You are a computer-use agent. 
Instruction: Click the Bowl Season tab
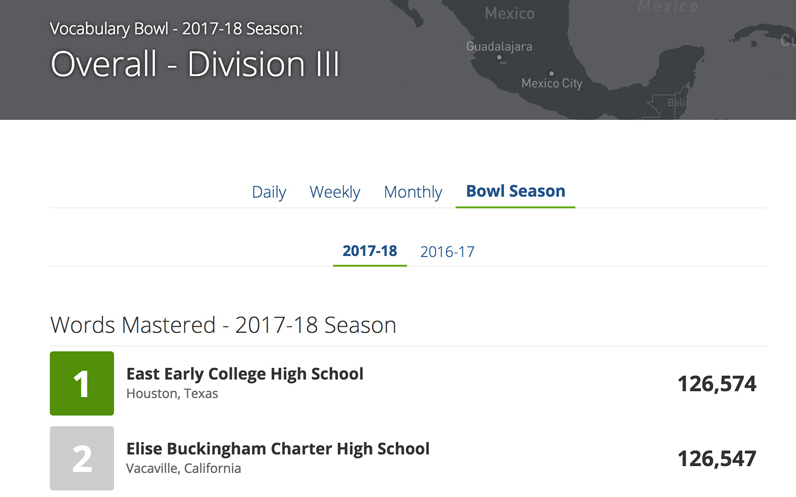click(x=515, y=191)
